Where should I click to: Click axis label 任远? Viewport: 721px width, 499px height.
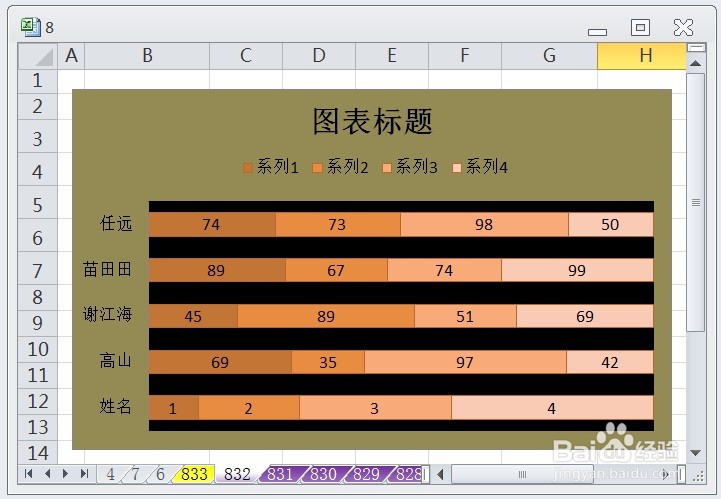pos(116,224)
